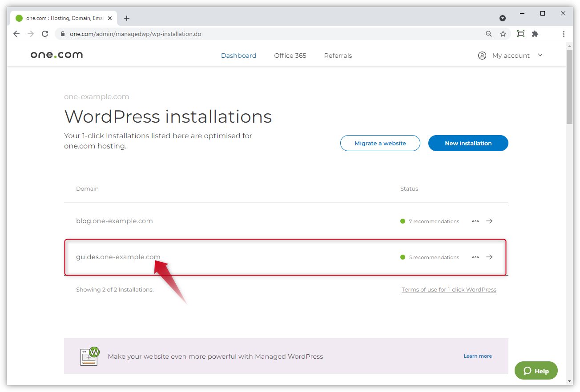Start a New installation
The image size is (580, 392).
click(x=468, y=143)
